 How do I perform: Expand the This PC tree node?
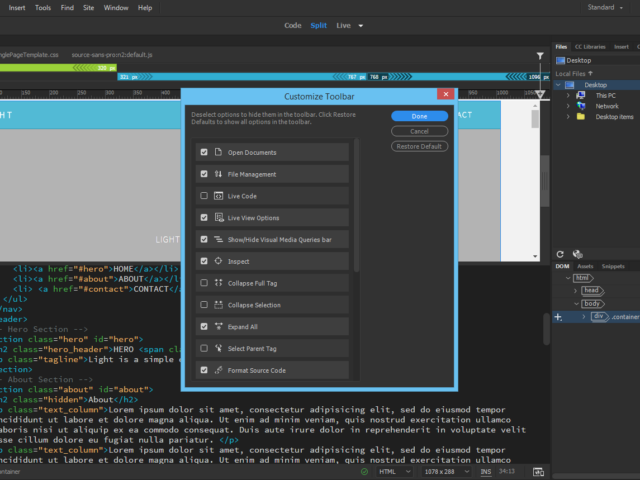[x=567, y=95]
